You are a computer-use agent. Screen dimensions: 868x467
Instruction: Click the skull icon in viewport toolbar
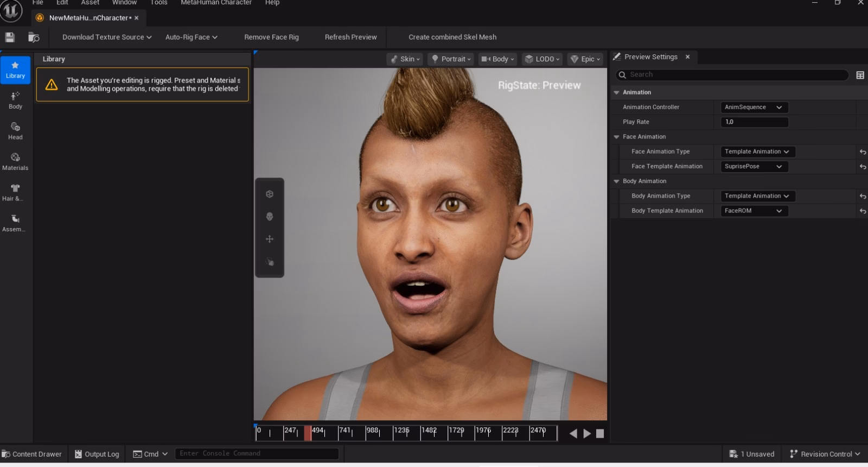click(270, 217)
